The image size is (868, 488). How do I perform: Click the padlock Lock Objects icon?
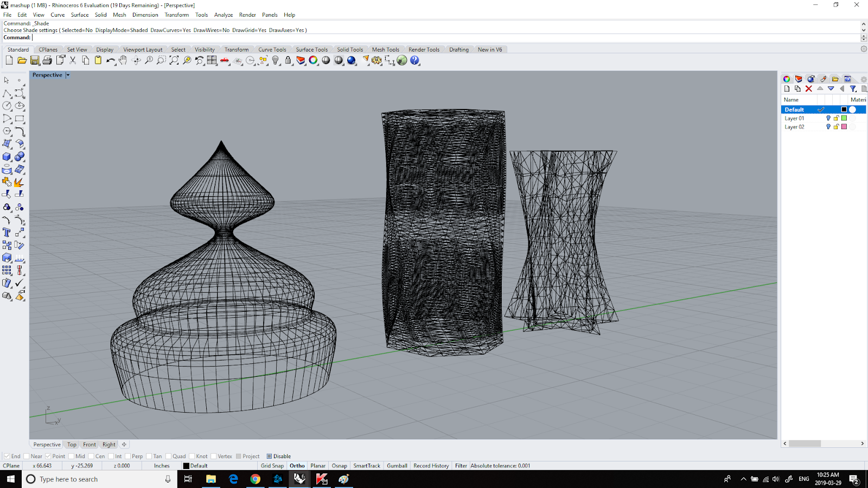point(288,60)
